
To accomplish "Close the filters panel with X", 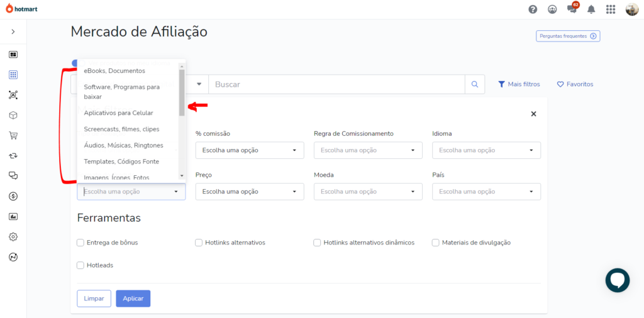I will click(533, 114).
